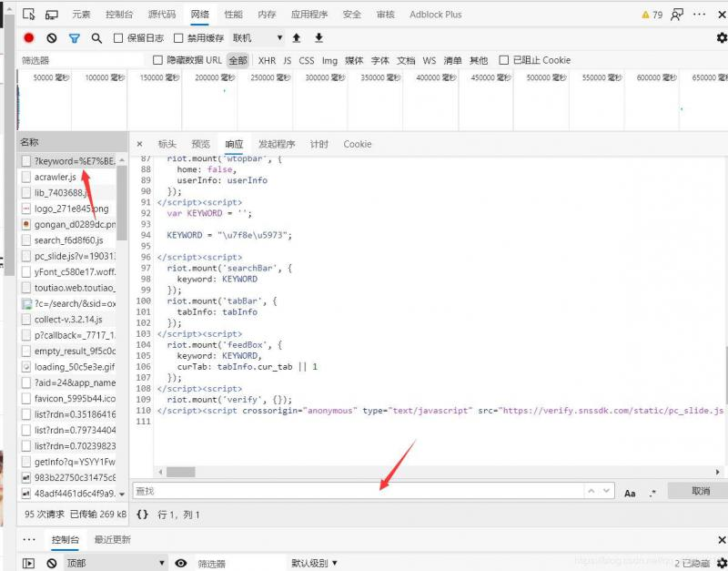Screen dimensions: 728x571
Task: Create live expression eye icon
Action: 180,563
